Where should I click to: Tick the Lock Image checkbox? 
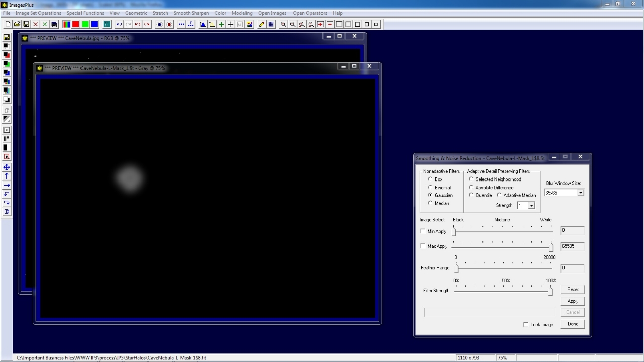coord(526,324)
